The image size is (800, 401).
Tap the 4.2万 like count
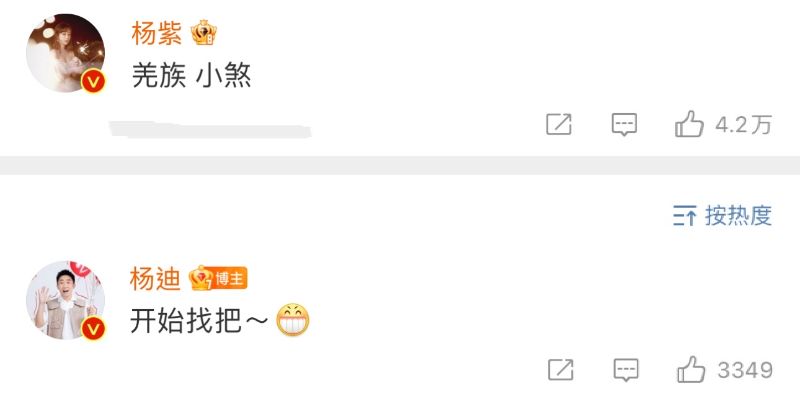(x=743, y=124)
